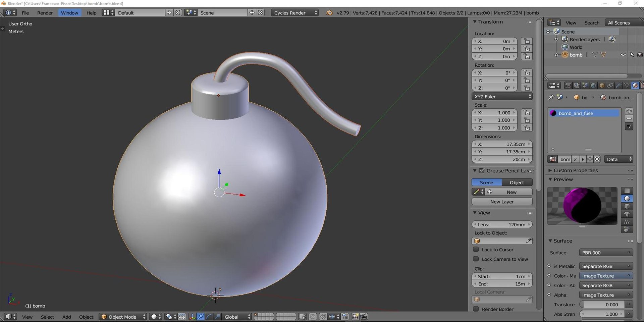
Task: Open the Mesh Data triangle icon
Action: [x=627, y=86]
